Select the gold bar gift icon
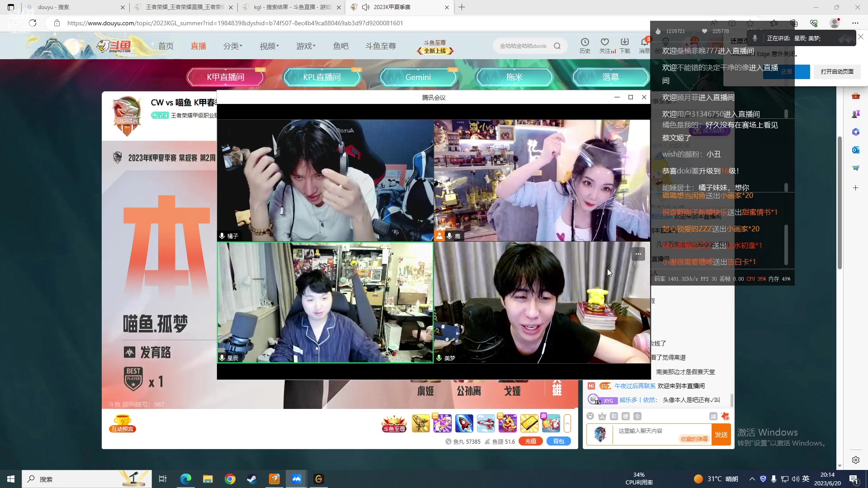 (529, 423)
